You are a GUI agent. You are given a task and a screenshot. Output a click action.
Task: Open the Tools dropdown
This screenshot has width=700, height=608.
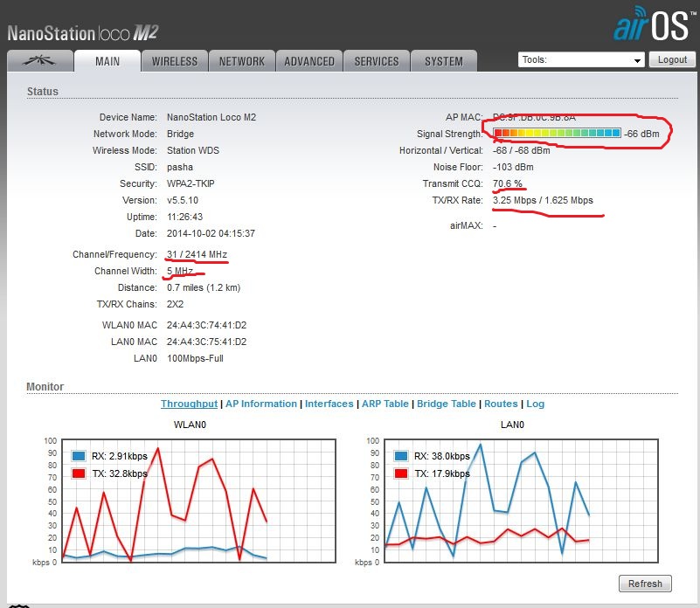[x=581, y=59]
